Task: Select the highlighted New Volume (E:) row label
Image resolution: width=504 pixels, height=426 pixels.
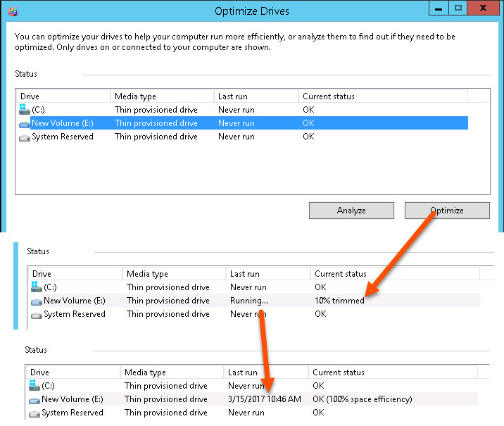Action: (x=63, y=123)
